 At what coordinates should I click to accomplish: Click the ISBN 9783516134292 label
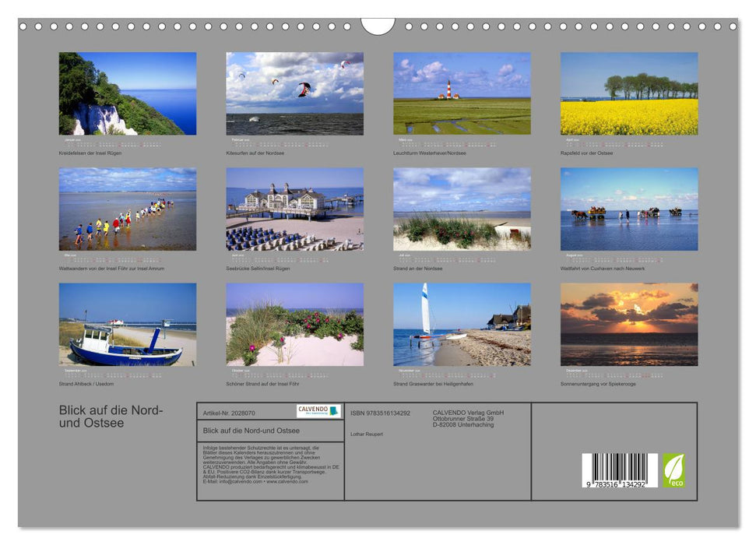pos(382,413)
